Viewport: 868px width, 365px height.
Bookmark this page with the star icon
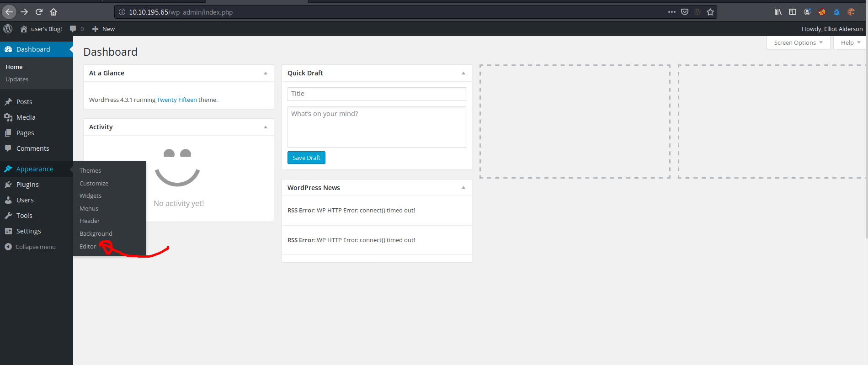[710, 12]
